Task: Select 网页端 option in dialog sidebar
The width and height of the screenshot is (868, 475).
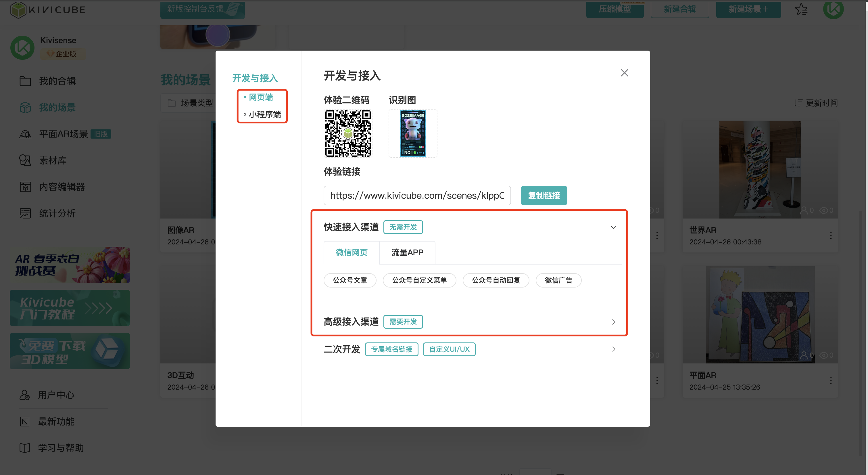Action: coord(260,97)
